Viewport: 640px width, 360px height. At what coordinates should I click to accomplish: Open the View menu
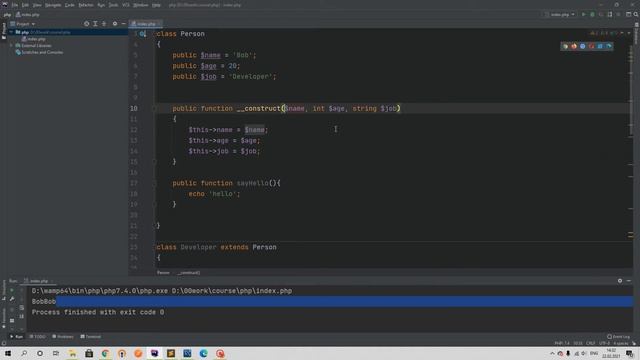[x=37, y=5]
